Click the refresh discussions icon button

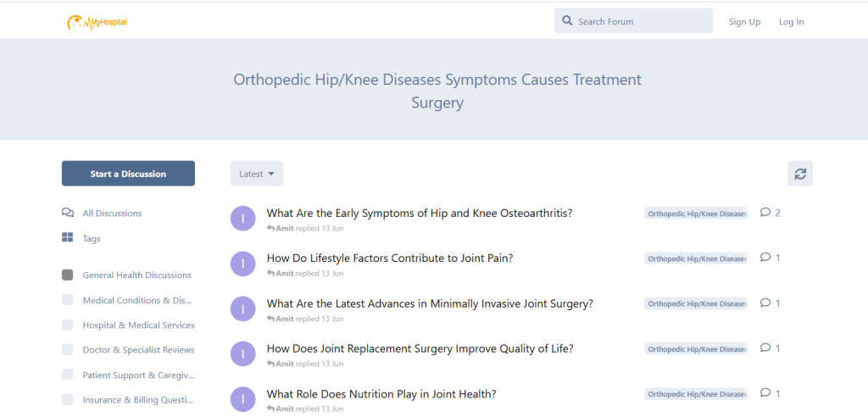coord(799,174)
